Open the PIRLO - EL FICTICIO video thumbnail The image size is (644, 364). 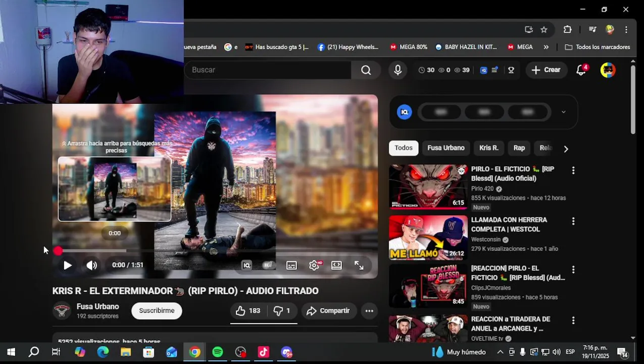click(428, 187)
